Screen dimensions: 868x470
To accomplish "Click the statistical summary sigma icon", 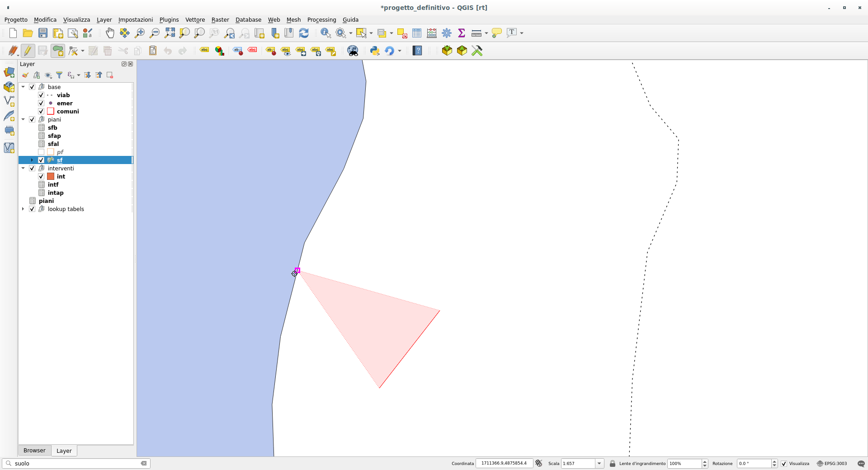I will [462, 33].
